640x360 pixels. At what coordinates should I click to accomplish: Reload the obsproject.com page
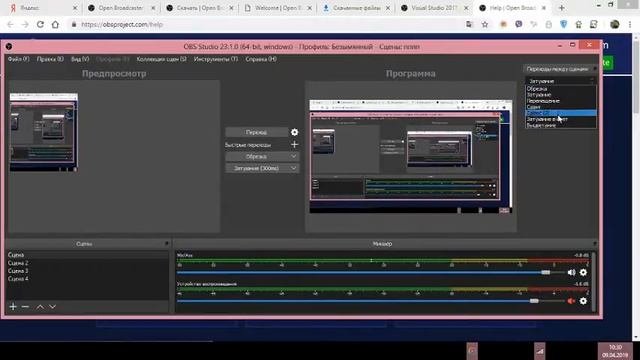coord(40,24)
